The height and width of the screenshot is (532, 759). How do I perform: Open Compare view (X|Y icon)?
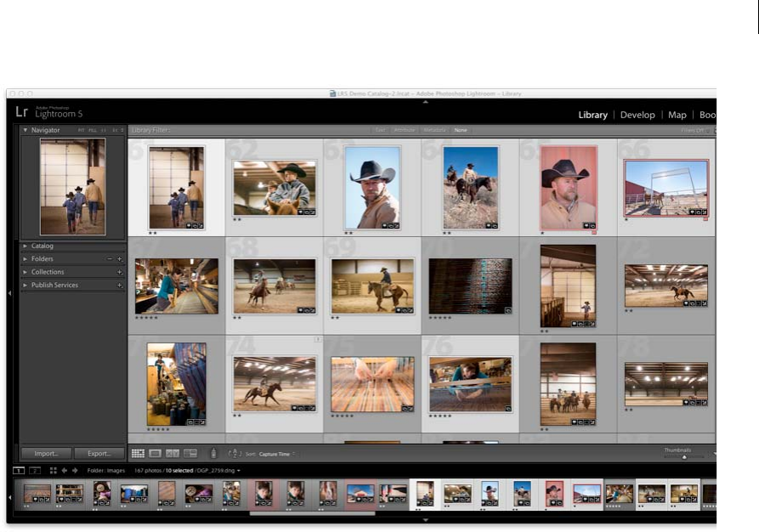[x=173, y=454]
